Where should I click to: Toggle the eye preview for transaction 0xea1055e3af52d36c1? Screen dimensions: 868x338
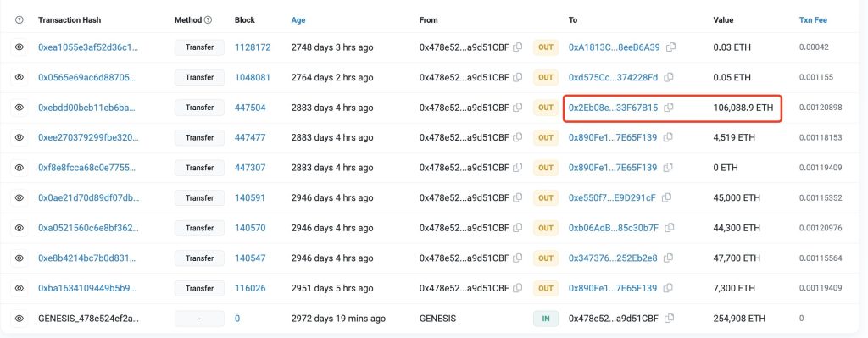click(x=19, y=47)
